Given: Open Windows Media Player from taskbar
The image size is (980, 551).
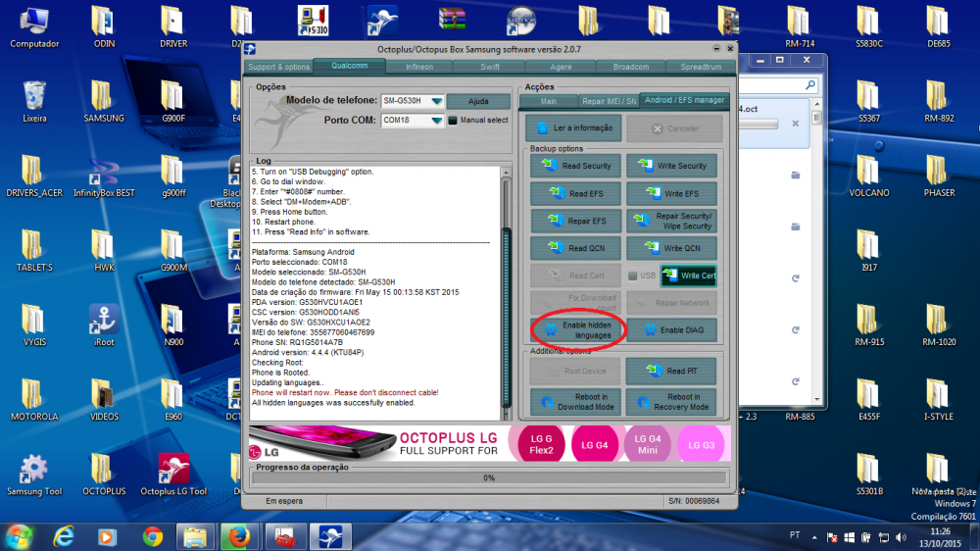Looking at the screenshot, I should (x=107, y=537).
